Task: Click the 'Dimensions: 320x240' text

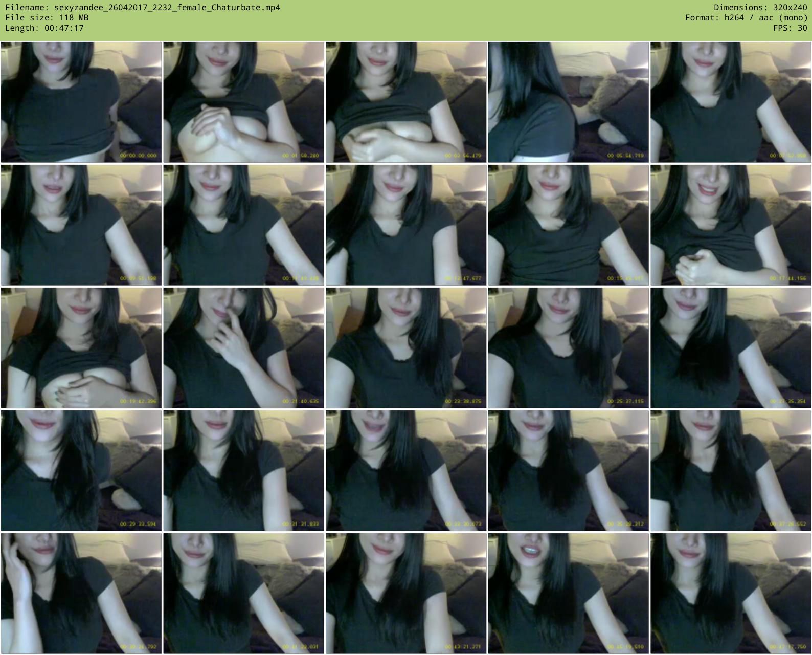Action: coord(760,8)
